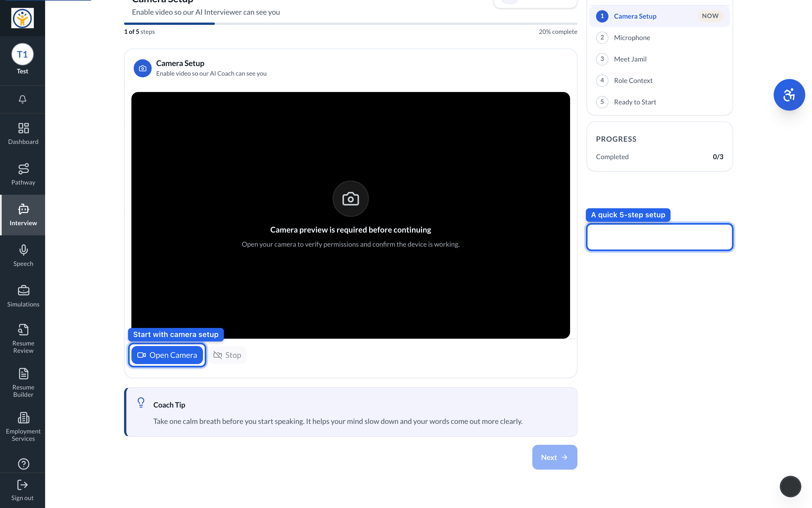Click the Next button
This screenshot has width=812, height=508.
554,457
